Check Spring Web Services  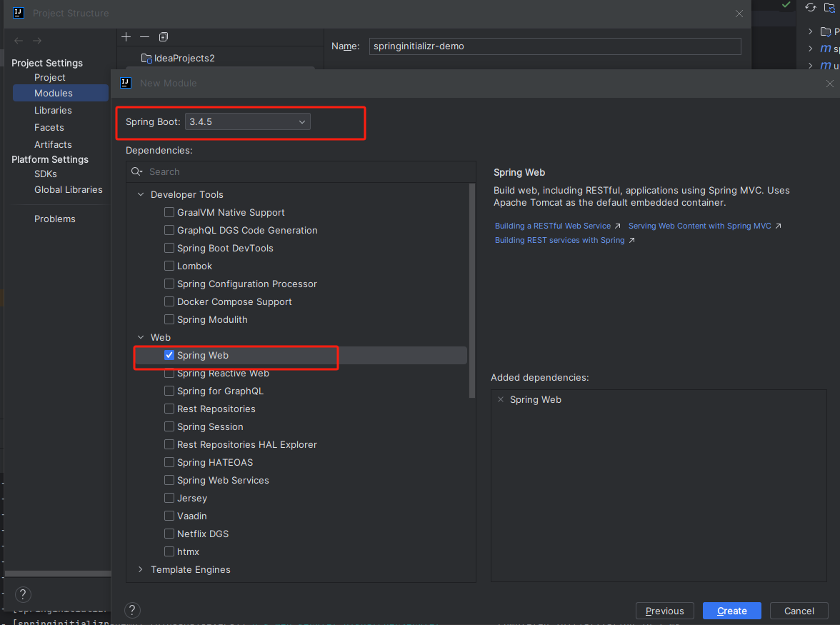[169, 480]
